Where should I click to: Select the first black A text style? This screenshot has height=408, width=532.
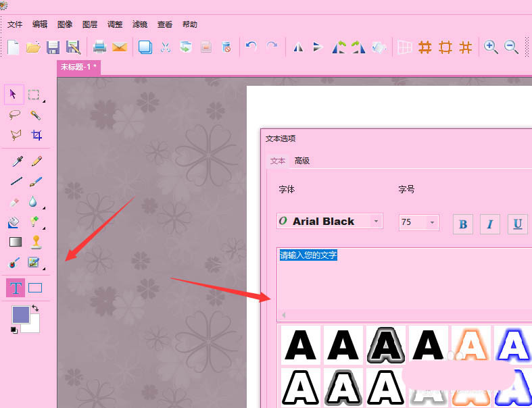click(x=301, y=345)
